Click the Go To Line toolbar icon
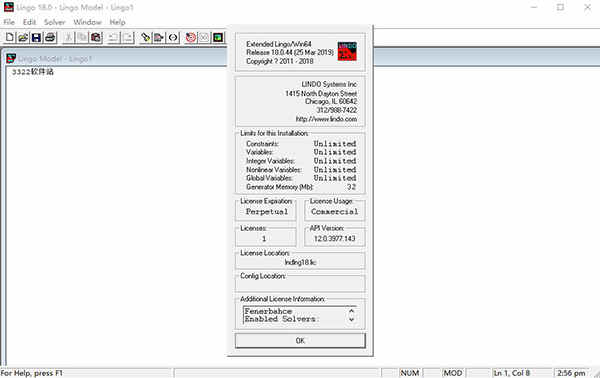Image resolution: width=600 pixels, height=378 pixels. click(159, 37)
